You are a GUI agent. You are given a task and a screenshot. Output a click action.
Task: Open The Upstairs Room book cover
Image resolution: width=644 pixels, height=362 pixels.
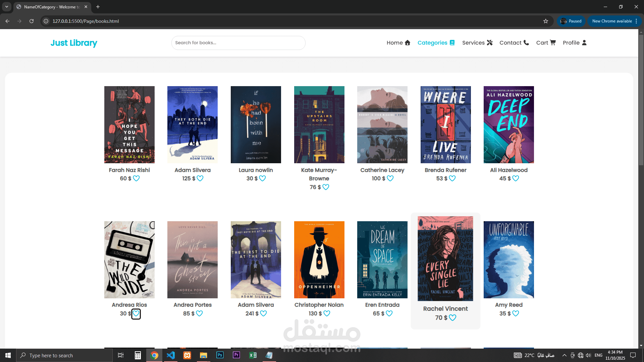319,125
